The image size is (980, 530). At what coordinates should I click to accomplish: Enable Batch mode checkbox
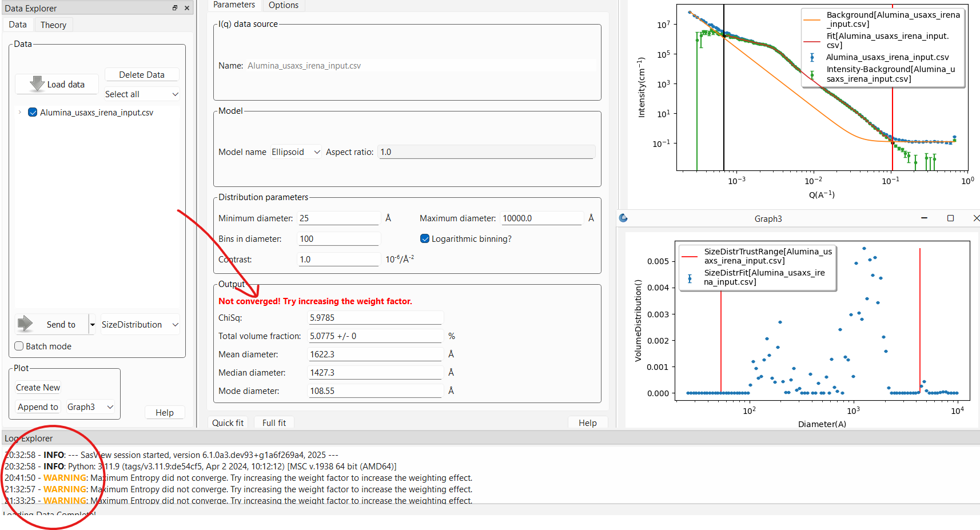coord(19,346)
